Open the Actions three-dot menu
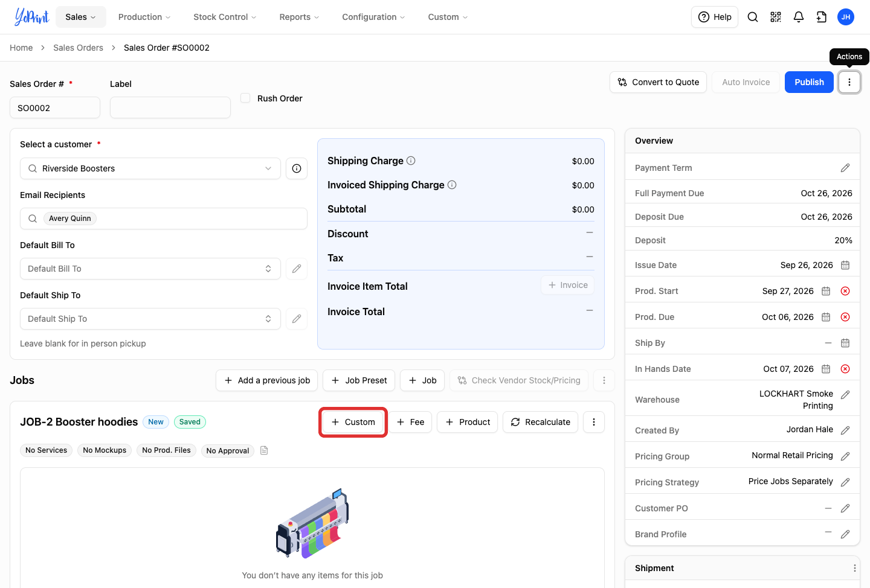The image size is (870, 588). coord(849,82)
